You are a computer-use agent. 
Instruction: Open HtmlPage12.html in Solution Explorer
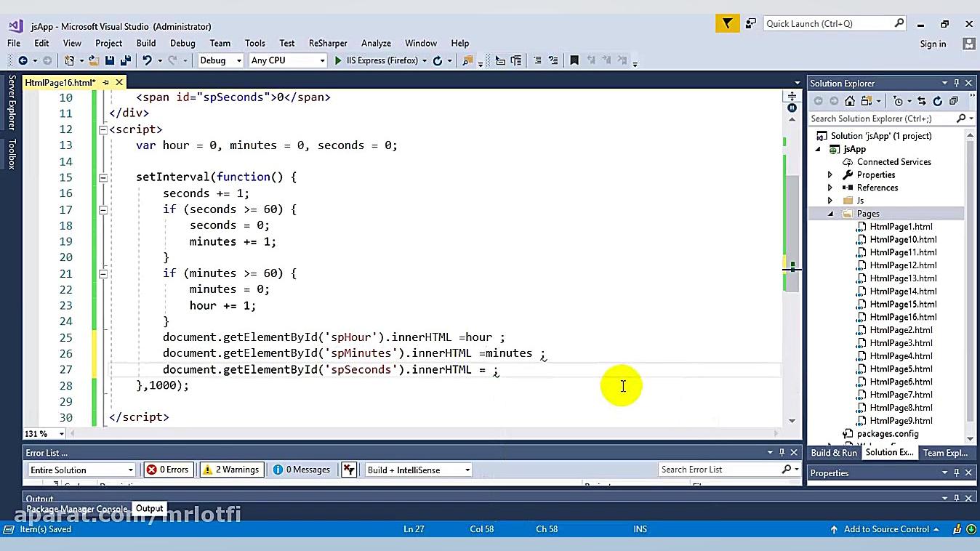pyautogui.click(x=903, y=265)
